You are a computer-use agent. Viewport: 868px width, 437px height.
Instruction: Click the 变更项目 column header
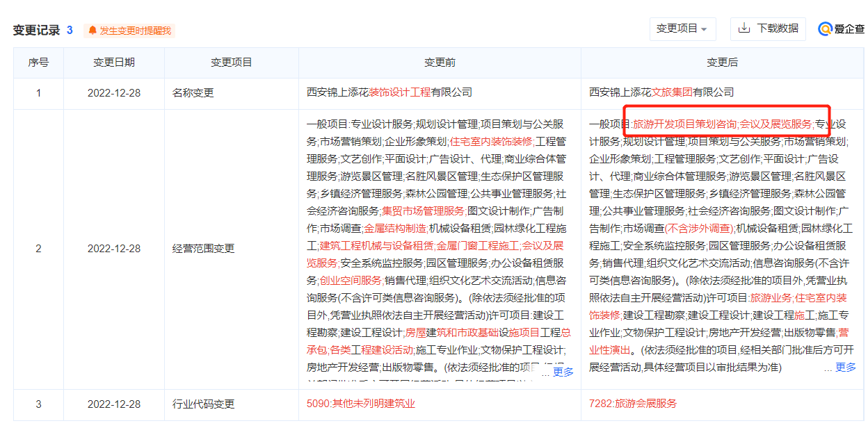coord(232,63)
